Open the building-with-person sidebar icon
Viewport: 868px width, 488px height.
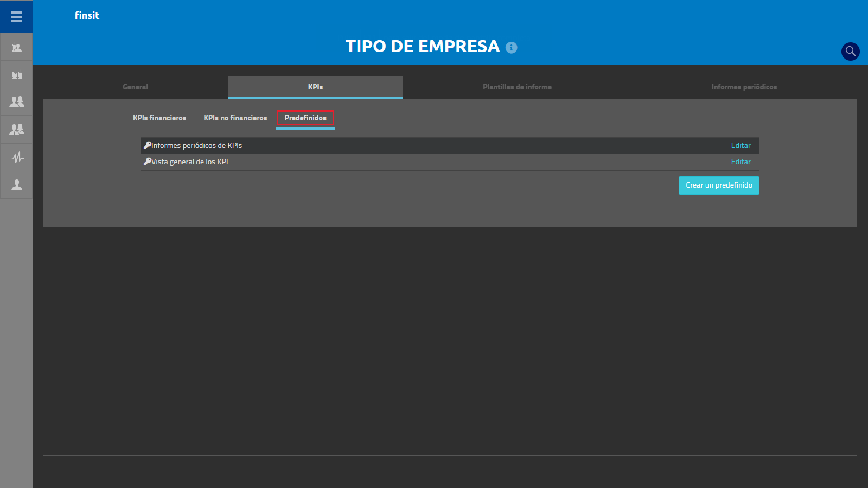click(x=16, y=47)
